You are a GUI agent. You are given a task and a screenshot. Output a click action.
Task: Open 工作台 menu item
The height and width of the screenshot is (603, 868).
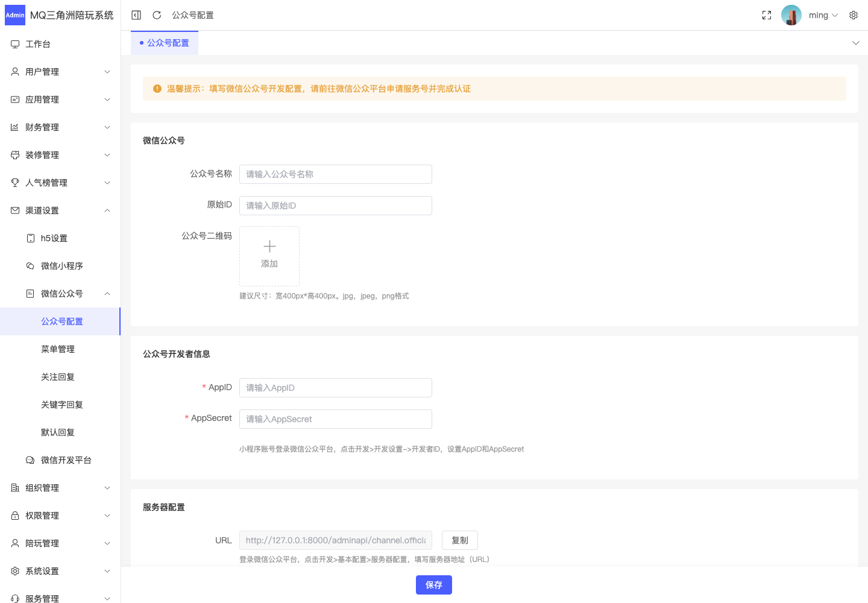click(x=60, y=44)
